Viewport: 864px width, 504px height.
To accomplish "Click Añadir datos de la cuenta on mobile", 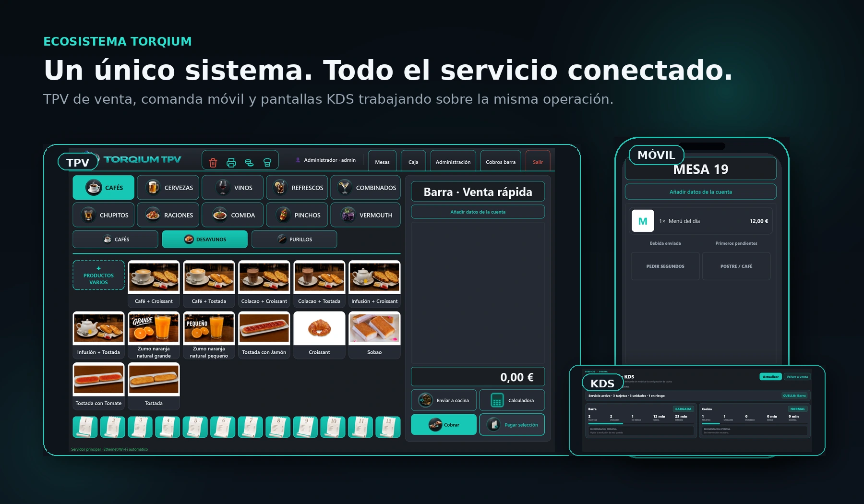I will click(x=701, y=192).
